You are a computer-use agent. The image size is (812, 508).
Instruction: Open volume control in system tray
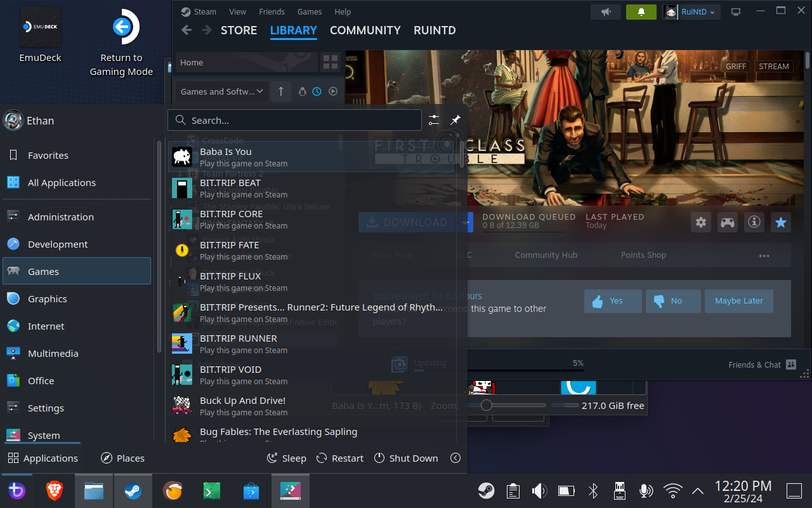(540, 490)
